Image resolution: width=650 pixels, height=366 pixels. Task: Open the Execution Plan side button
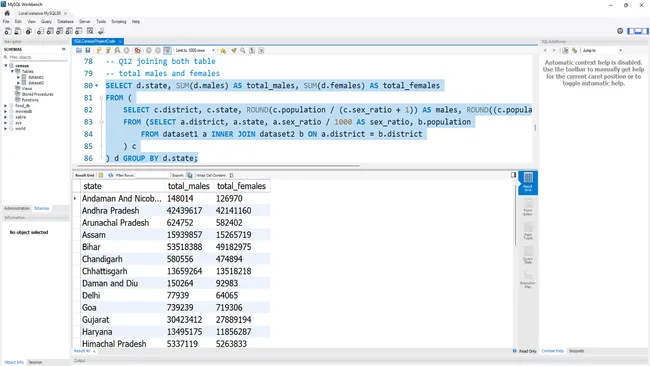[528, 279]
